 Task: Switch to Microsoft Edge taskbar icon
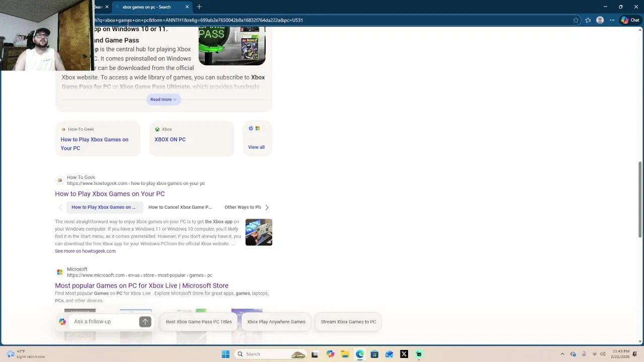(360, 354)
